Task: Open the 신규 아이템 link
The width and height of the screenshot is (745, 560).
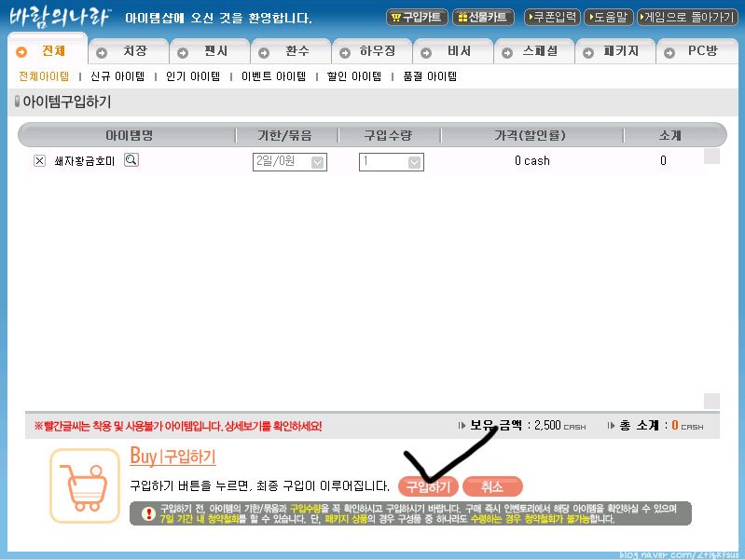Action: (117, 76)
